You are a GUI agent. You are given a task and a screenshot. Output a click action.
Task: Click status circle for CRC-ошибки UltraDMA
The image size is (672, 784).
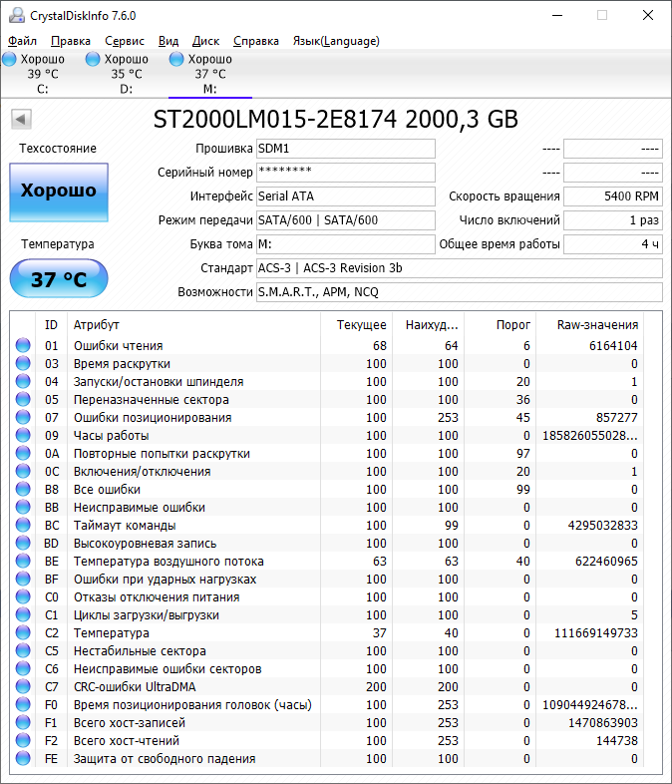pyautogui.click(x=23, y=687)
